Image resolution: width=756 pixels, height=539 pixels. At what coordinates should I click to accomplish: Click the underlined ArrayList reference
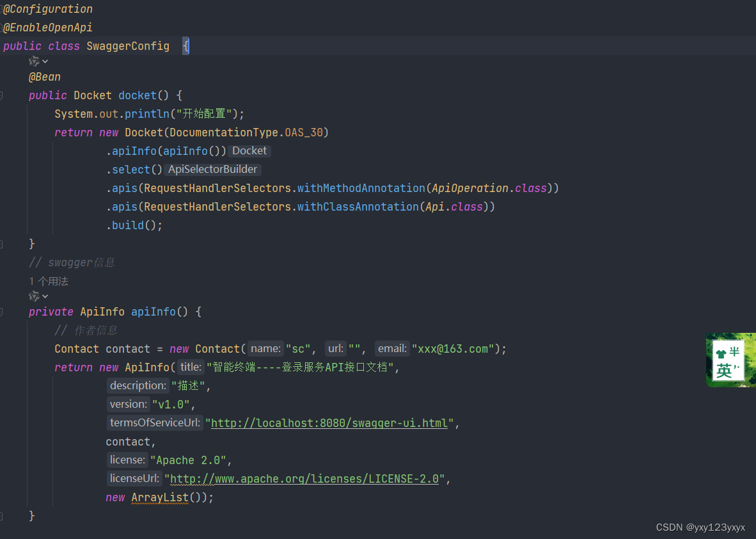(159, 497)
